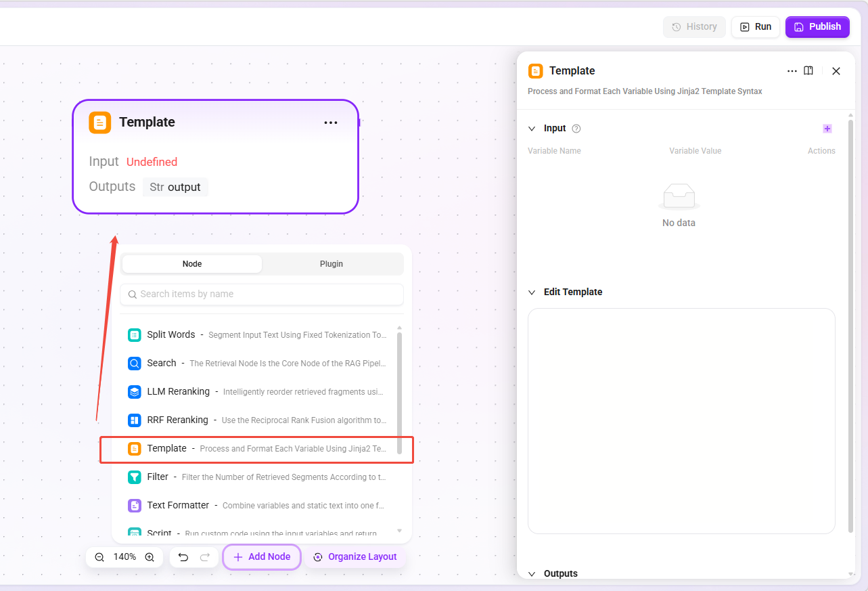The height and width of the screenshot is (591, 868).
Task: Click the node list scrollbar
Action: click(x=399, y=393)
